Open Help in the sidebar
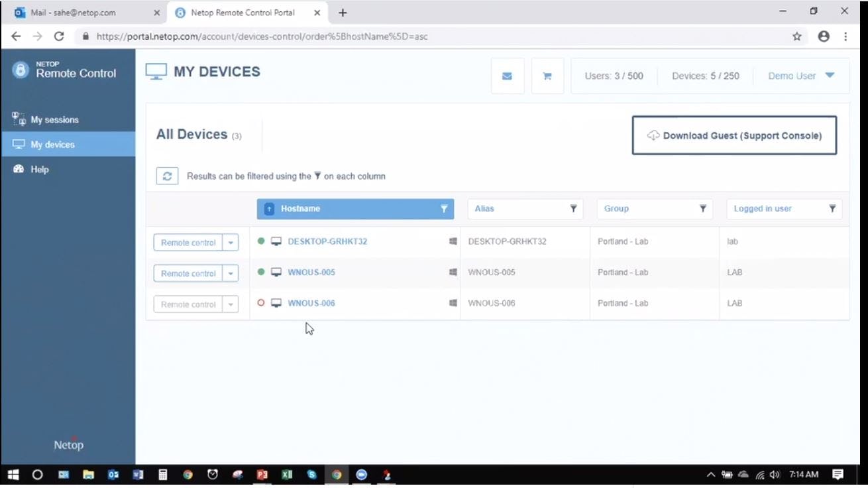The width and height of the screenshot is (868, 488). (x=68, y=170)
